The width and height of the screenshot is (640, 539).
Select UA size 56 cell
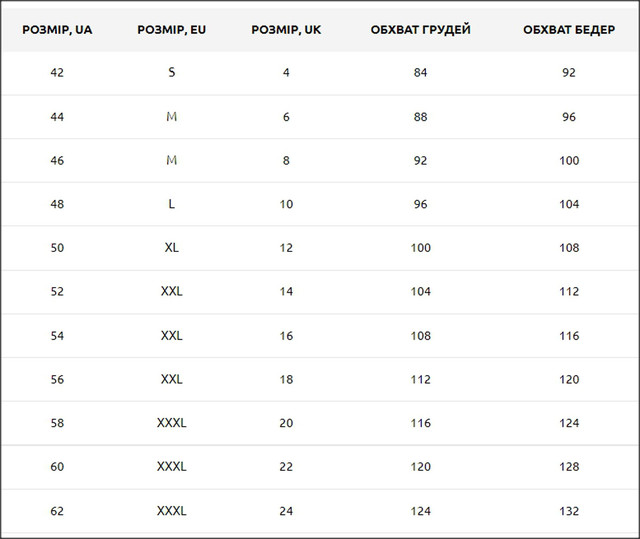pyautogui.click(x=57, y=380)
